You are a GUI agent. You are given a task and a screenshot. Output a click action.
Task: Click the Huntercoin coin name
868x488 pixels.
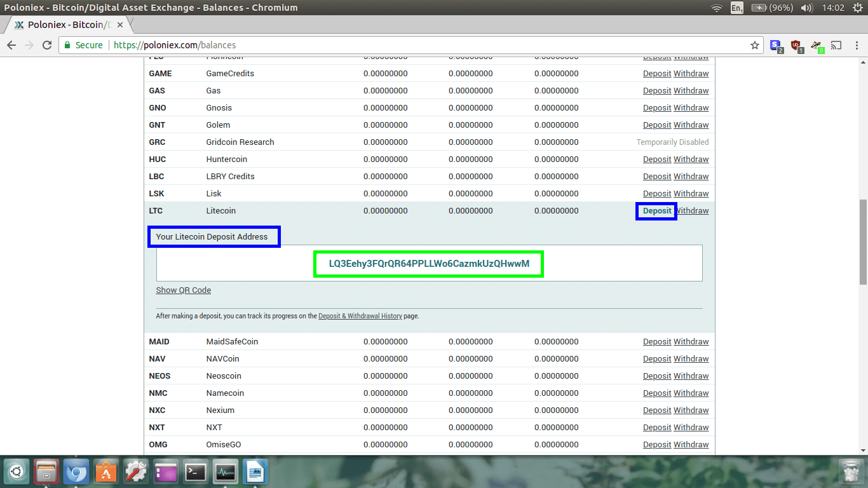coord(227,159)
